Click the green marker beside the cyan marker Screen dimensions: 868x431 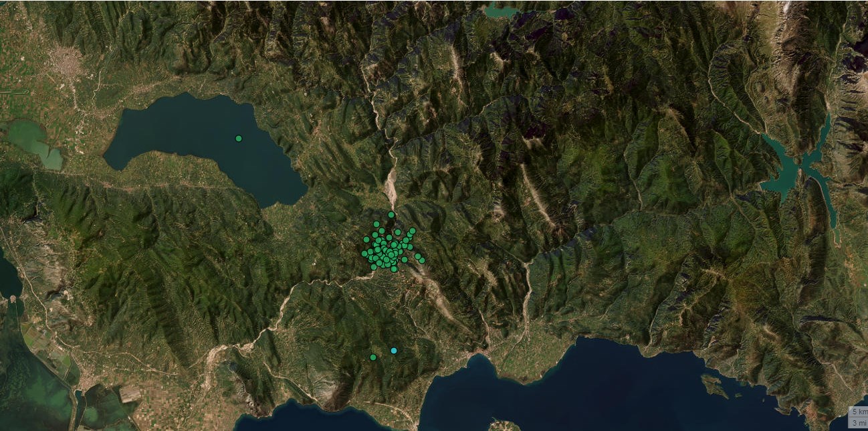coord(373,357)
